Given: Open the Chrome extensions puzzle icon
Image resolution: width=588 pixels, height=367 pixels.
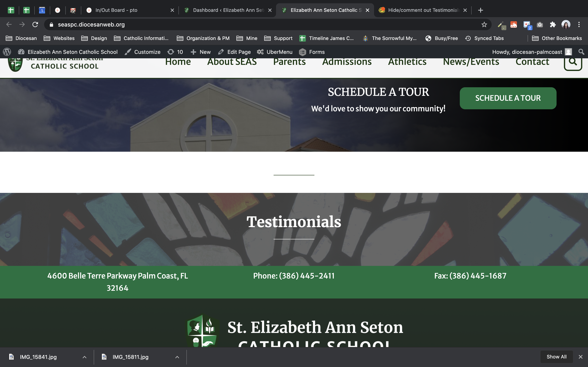Looking at the screenshot, I should (553, 24).
